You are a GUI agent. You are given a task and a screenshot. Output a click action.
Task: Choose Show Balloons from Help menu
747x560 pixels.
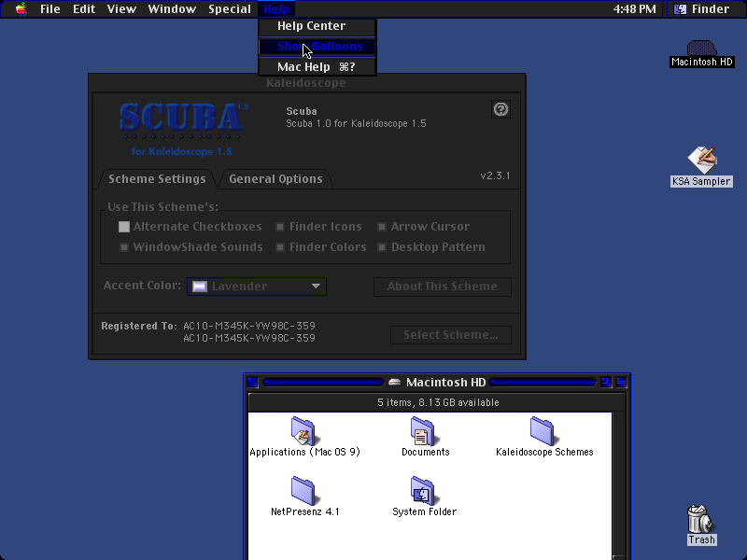pyautogui.click(x=317, y=47)
